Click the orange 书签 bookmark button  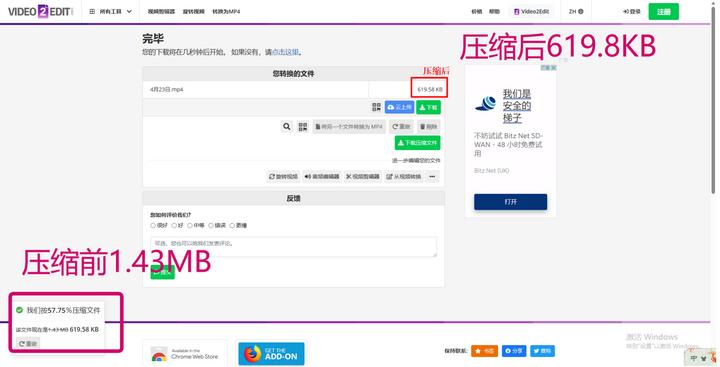[x=484, y=351]
